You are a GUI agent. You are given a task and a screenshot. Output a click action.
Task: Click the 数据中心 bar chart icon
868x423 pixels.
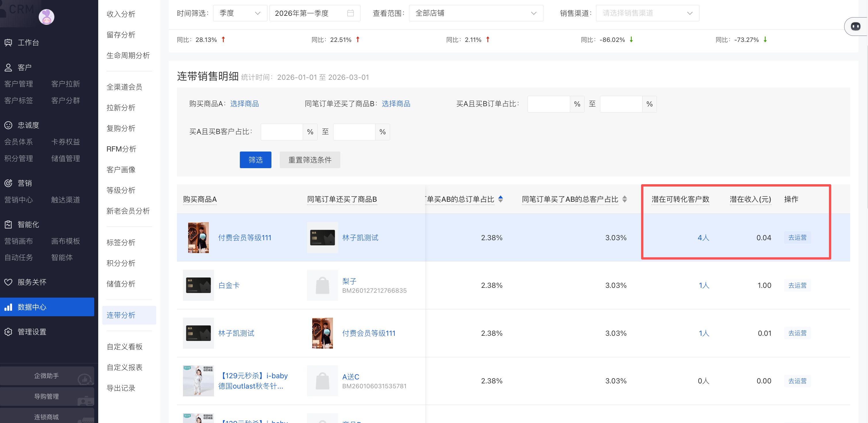click(8, 307)
